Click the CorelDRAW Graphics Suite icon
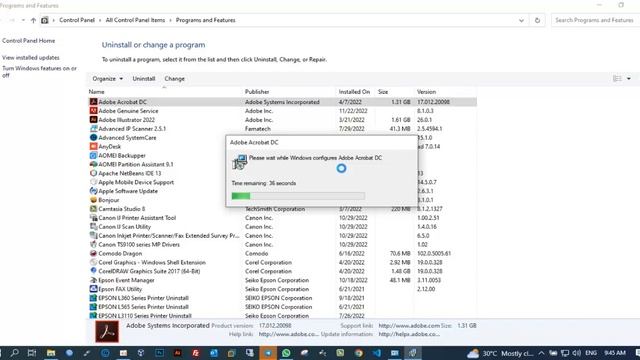 (93, 271)
